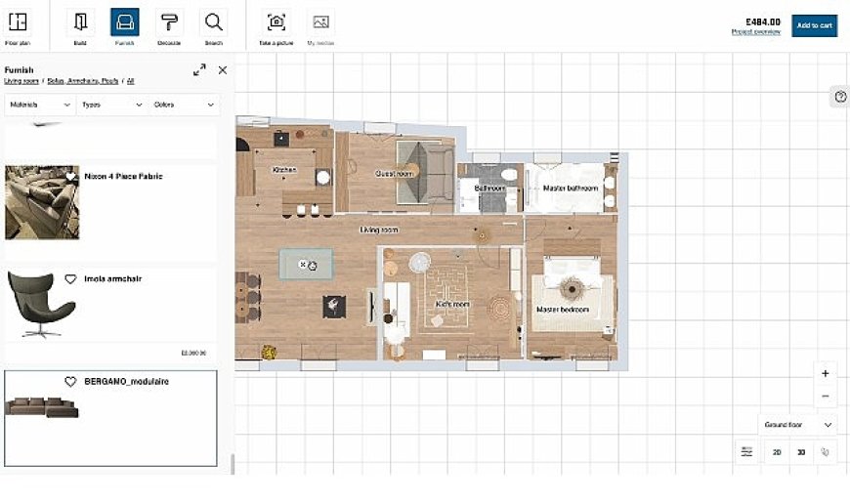The image size is (850, 504).
Task: Select the Kid's room label
Action: (x=452, y=304)
